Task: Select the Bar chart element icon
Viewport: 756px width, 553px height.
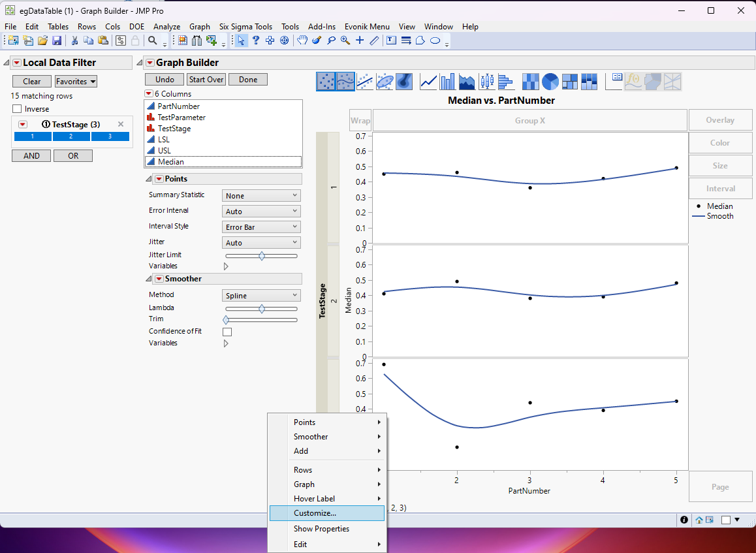Action: pyautogui.click(x=448, y=82)
